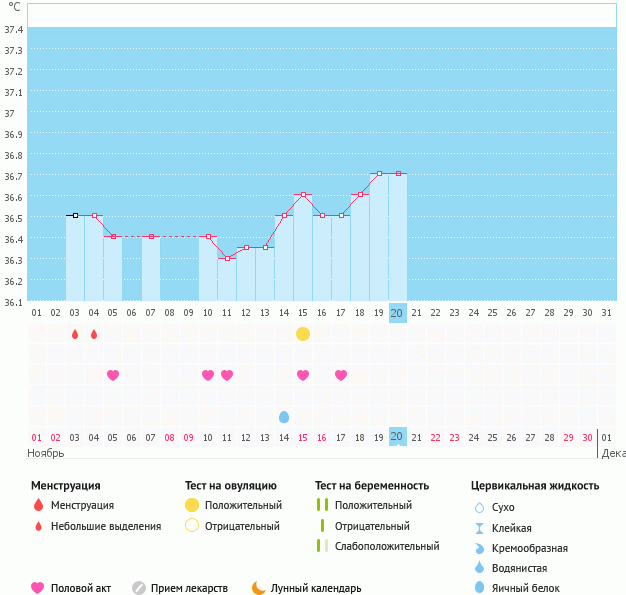Click the Лунный календарь moon icon

pos(259,588)
